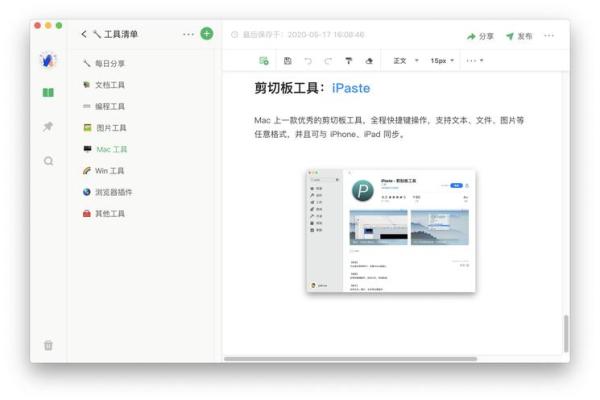Click the insert icon at toolbar start
Image resolution: width=600 pixels, height=400 pixels.
point(264,61)
